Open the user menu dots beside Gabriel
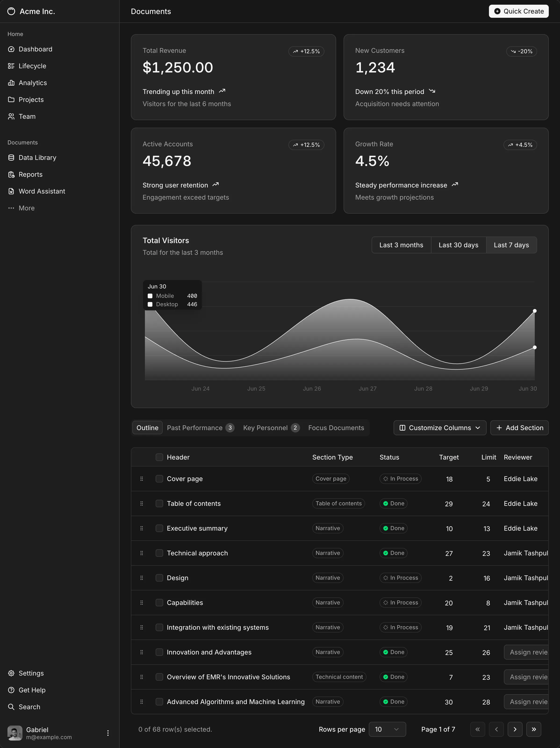The width and height of the screenshot is (560, 748). click(108, 733)
